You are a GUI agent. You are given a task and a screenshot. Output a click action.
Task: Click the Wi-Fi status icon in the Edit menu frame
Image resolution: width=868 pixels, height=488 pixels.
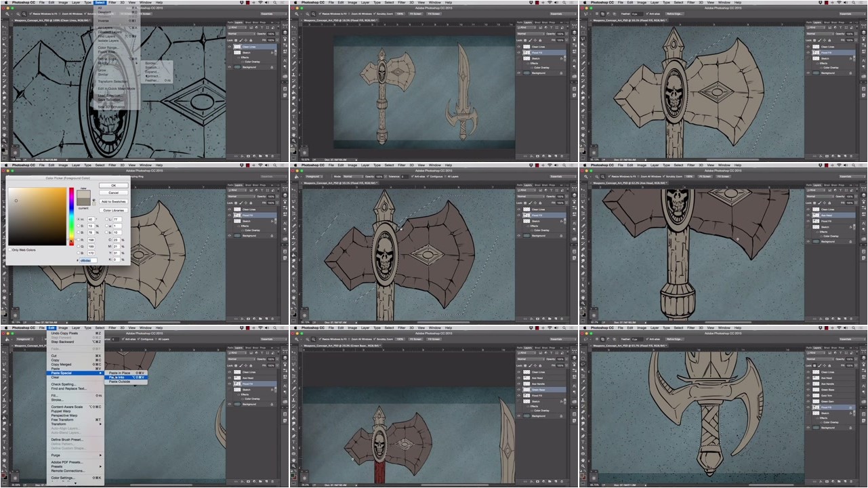tap(260, 327)
